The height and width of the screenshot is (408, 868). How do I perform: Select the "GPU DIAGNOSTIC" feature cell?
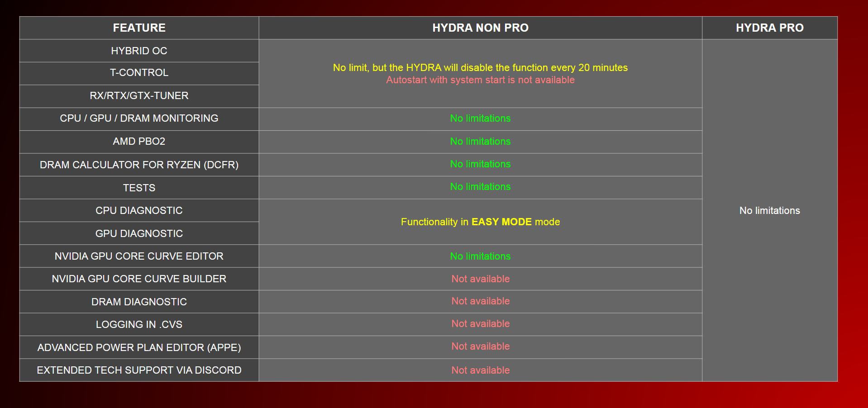point(139,233)
